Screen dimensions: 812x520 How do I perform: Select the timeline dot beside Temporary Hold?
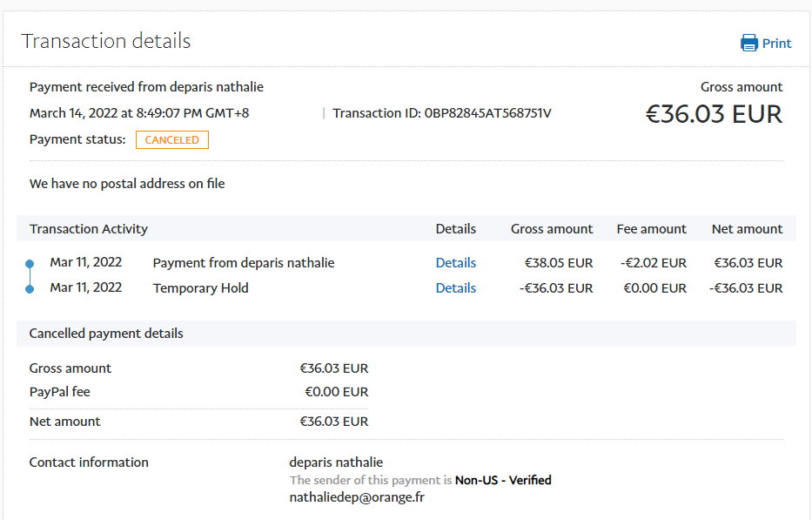pyautogui.click(x=30, y=288)
